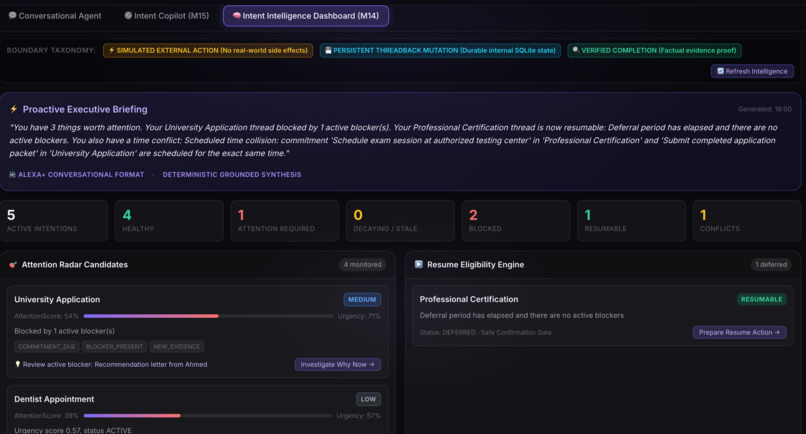Click the lightbulb icon beside Review active blocker
The height and width of the screenshot is (434, 806).
coord(17,364)
